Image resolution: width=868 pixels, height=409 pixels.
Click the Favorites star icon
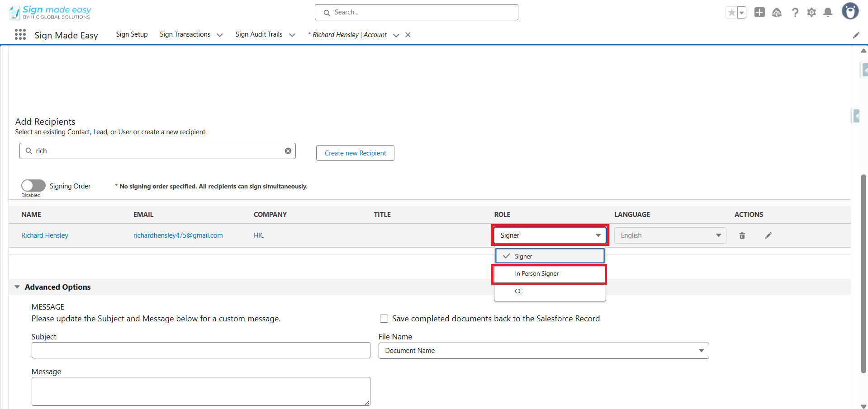731,13
